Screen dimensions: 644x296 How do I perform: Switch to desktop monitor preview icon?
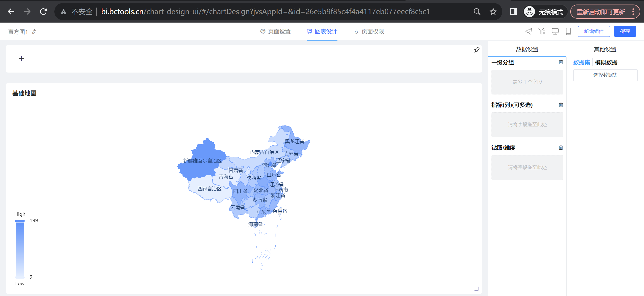[555, 31]
